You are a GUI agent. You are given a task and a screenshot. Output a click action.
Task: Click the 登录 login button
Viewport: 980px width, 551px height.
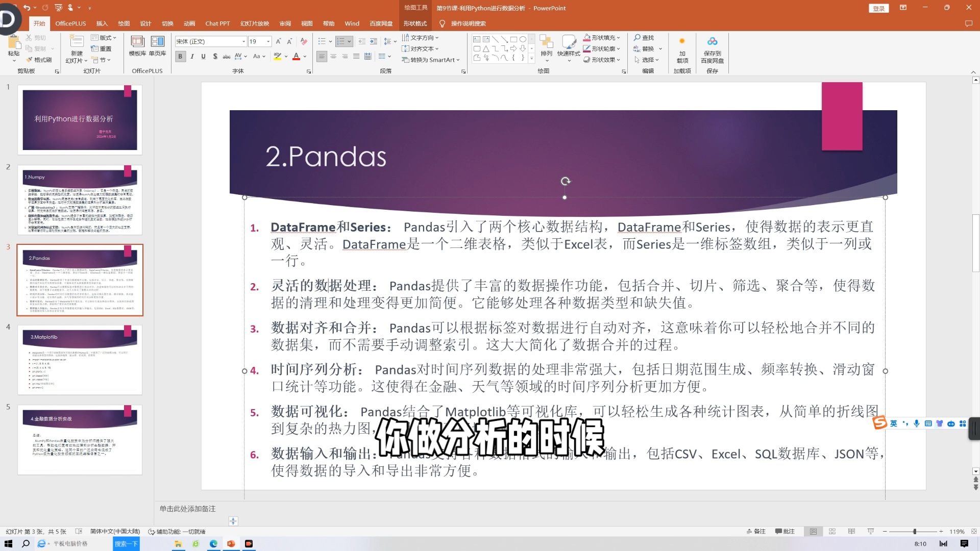tap(878, 8)
